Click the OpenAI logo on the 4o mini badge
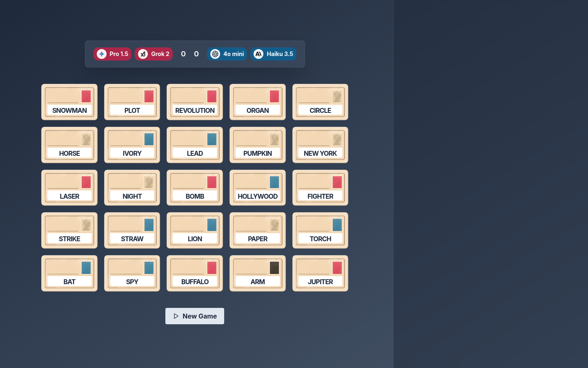Screen dimensions: 588x368 point(215,54)
